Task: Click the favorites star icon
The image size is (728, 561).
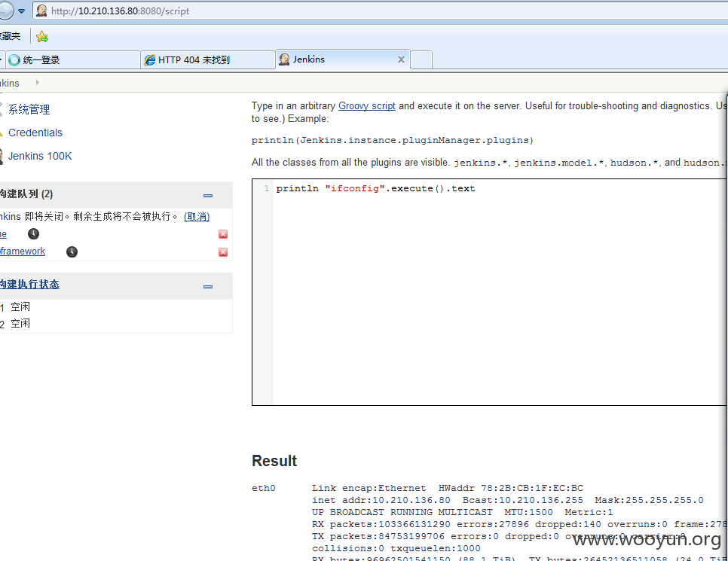Action: click(x=41, y=36)
